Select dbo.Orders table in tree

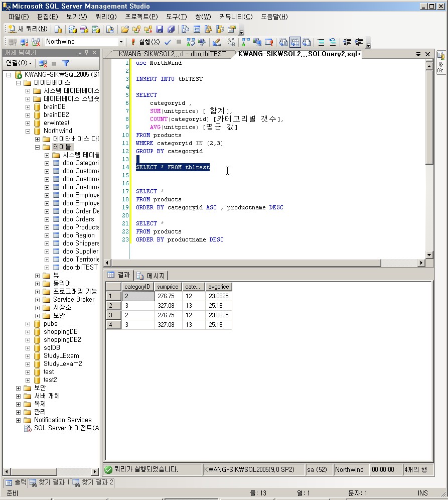78,219
